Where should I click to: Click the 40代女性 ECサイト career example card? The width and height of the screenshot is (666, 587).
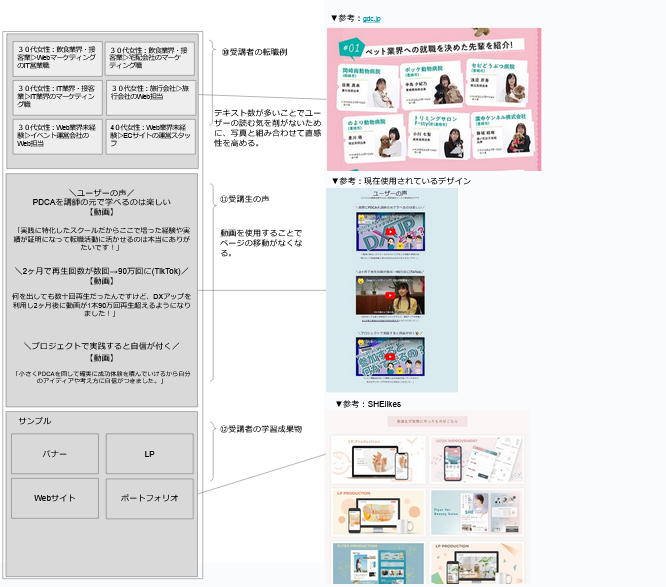click(x=150, y=136)
